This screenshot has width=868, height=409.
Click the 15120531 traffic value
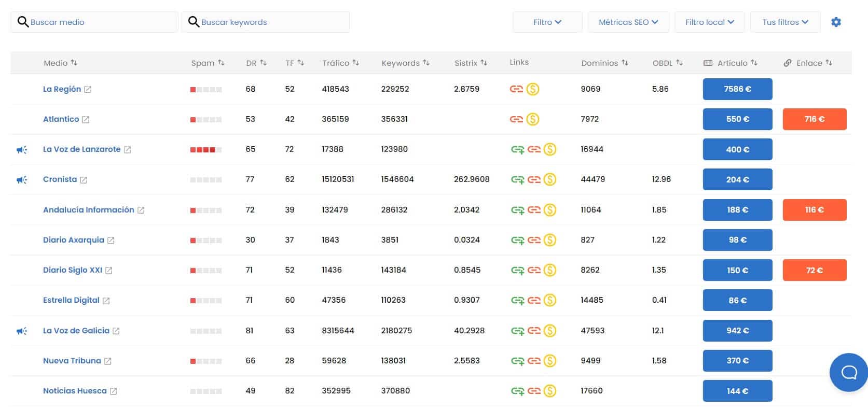pyautogui.click(x=338, y=179)
